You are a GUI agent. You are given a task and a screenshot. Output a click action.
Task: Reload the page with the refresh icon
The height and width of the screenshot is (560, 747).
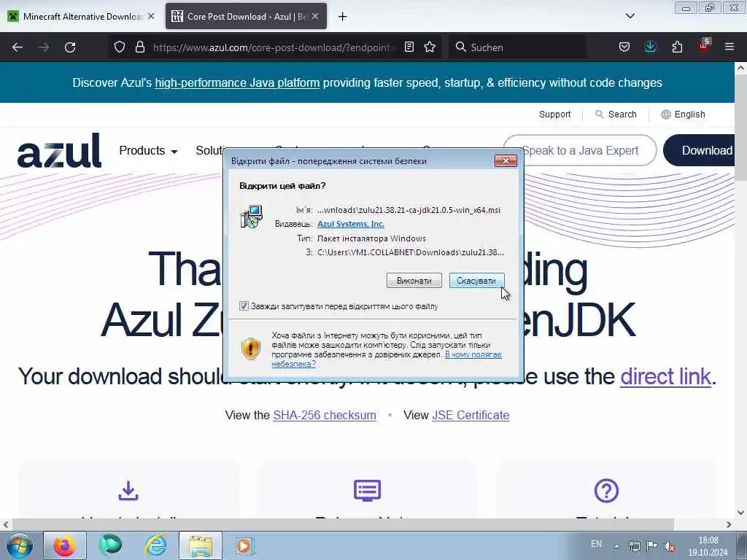(70, 47)
